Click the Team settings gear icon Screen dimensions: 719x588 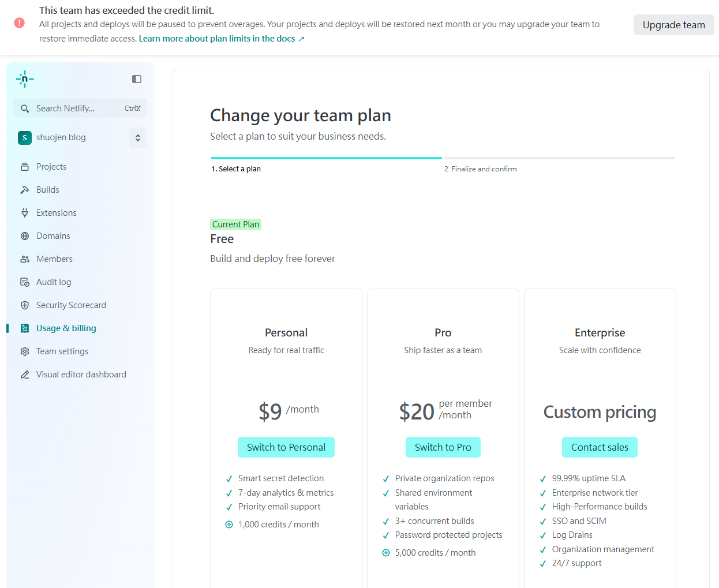click(x=25, y=351)
